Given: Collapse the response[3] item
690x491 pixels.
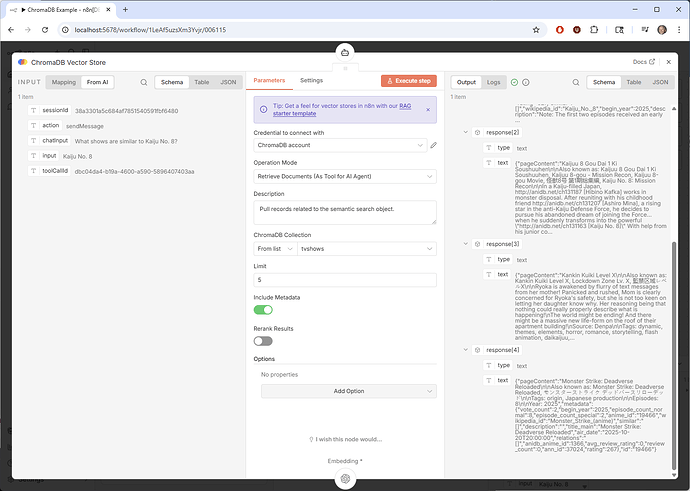Looking at the screenshot, I should point(466,243).
